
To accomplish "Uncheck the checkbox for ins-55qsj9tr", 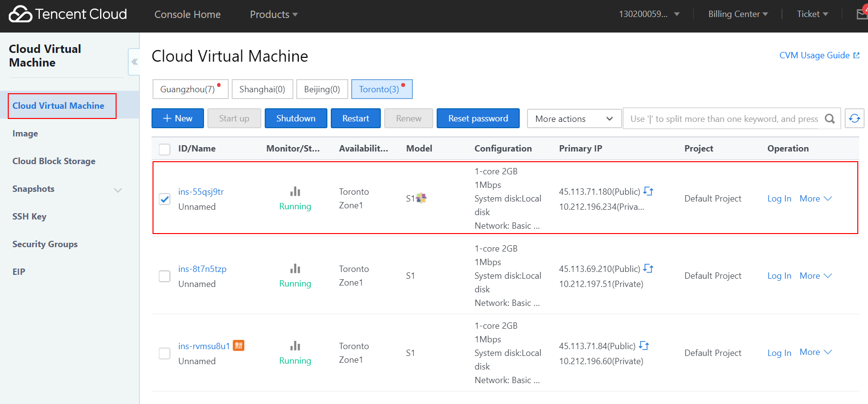I will [165, 199].
